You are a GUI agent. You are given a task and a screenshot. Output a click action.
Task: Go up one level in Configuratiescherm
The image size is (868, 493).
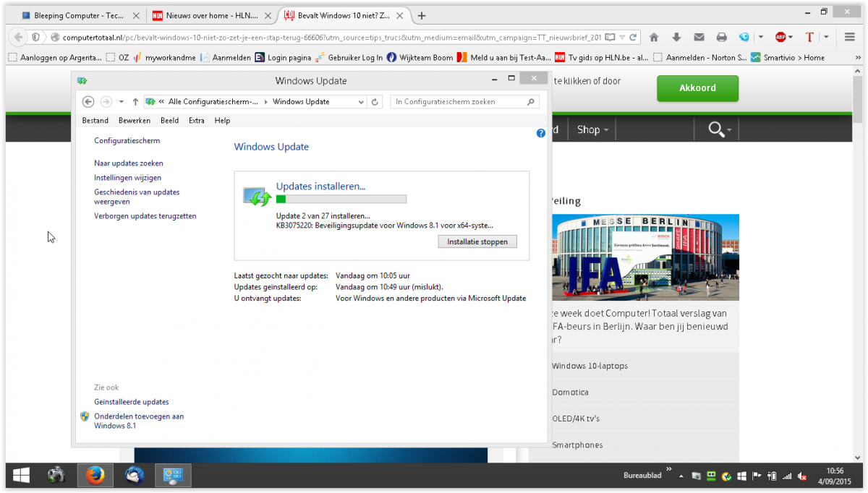(135, 102)
